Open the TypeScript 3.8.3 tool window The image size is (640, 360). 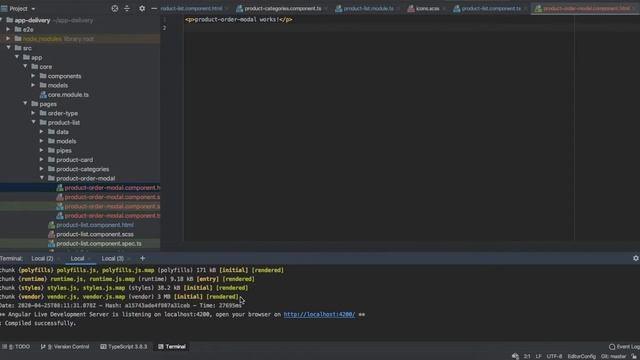coord(124,347)
